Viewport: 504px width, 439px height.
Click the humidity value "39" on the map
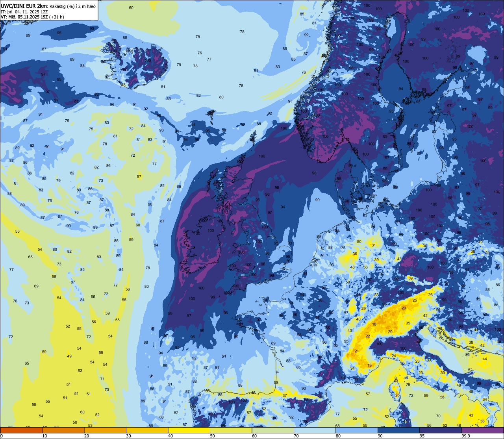(x=376, y=260)
